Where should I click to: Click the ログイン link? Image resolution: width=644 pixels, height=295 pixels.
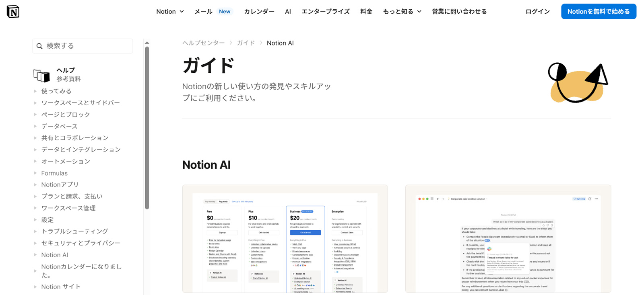538,12
